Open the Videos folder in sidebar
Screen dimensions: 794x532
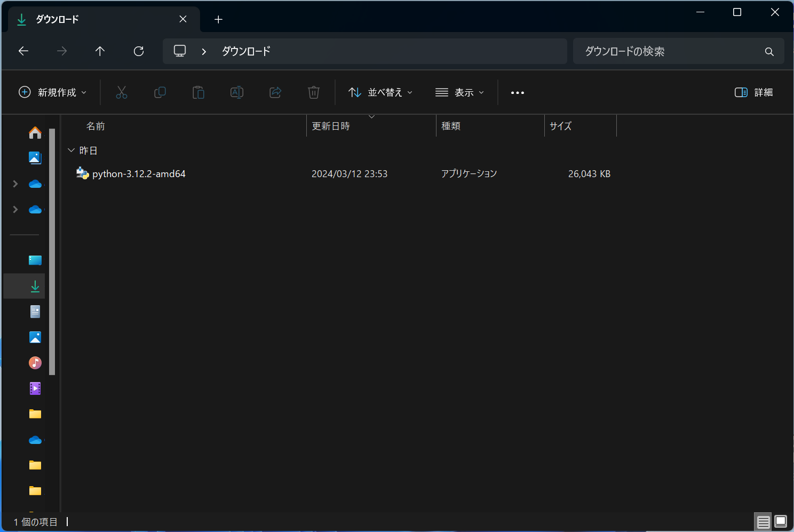35,388
